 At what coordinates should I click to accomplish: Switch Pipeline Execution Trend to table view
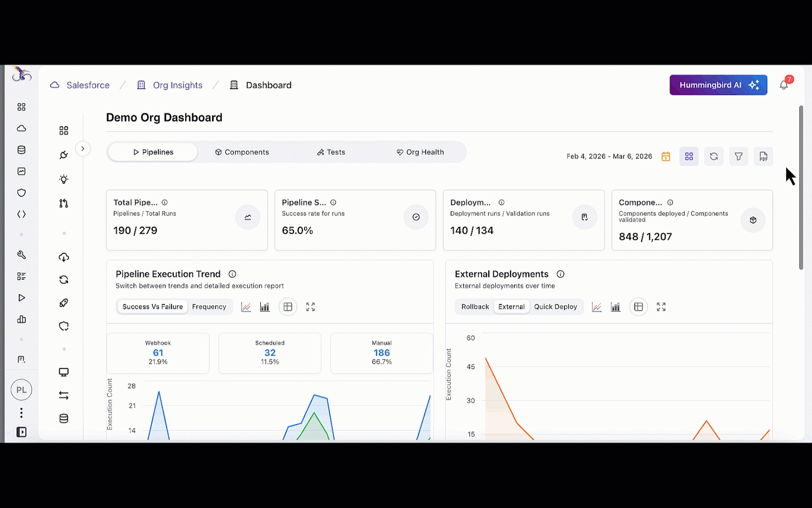(x=288, y=307)
